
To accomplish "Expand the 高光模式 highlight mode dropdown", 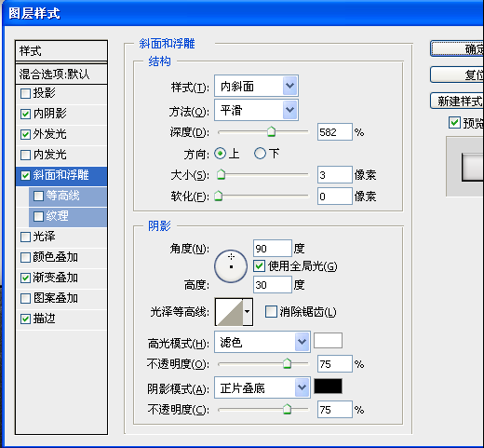I will [262, 342].
